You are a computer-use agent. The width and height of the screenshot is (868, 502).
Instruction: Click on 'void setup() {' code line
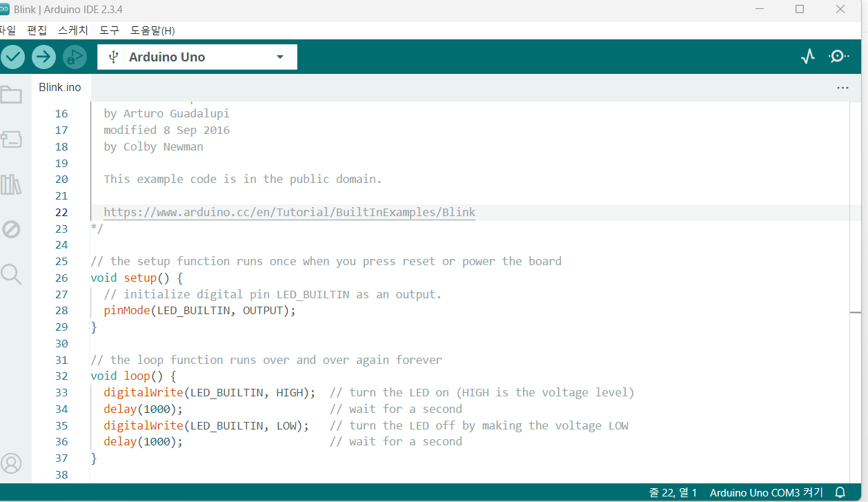point(137,278)
